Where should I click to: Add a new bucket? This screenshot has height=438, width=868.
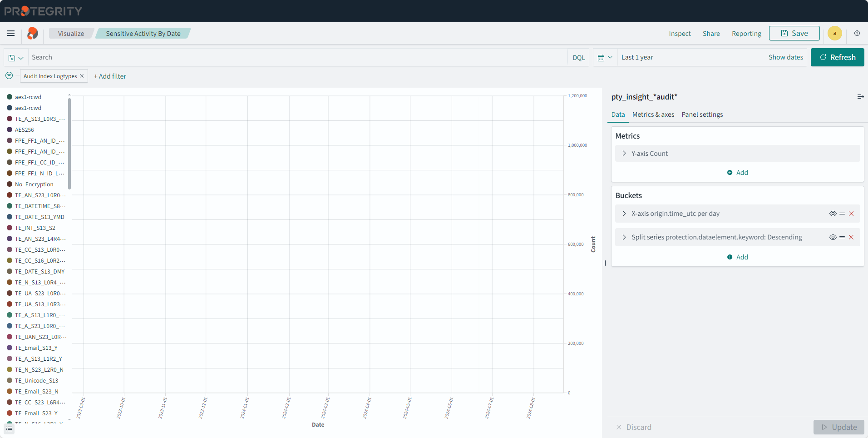[737, 257]
